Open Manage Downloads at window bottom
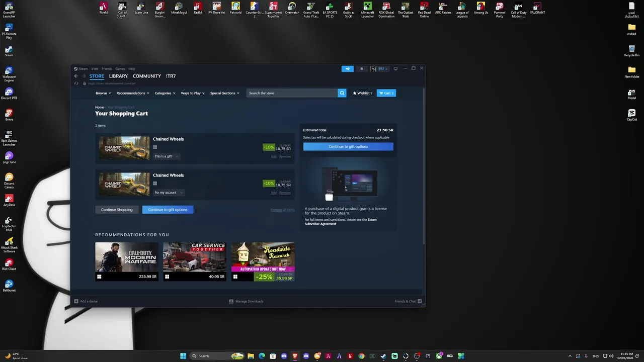The width and height of the screenshot is (644, 362). pos(247,301)
